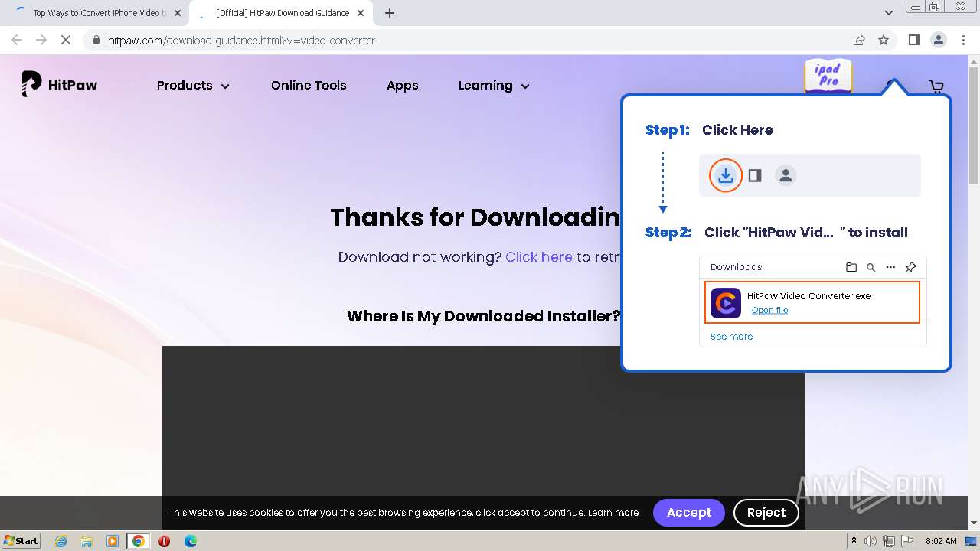
Task: Open the Chrome three-dot menu
Action: pyautogui.click(x=963, y=40)
